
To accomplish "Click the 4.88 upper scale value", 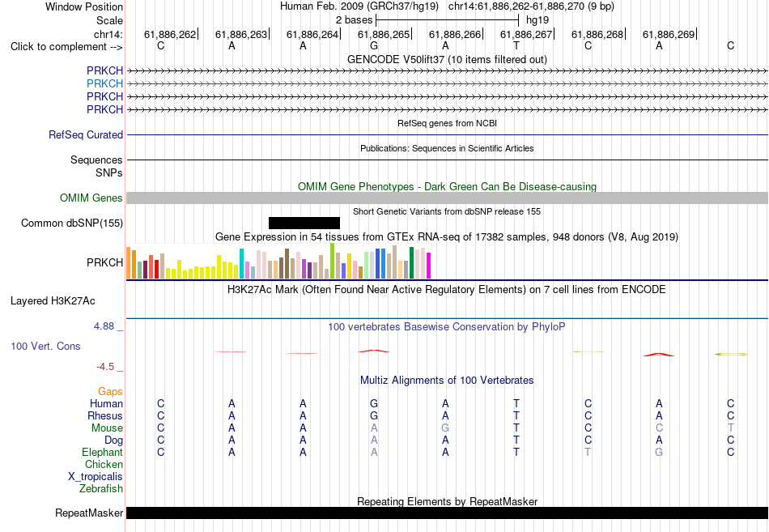I will pos(104,326).
